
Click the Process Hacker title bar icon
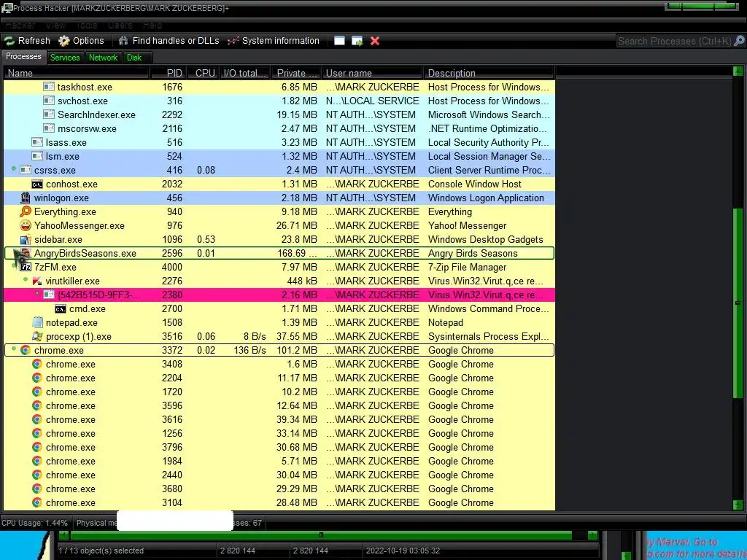[7, 7]
